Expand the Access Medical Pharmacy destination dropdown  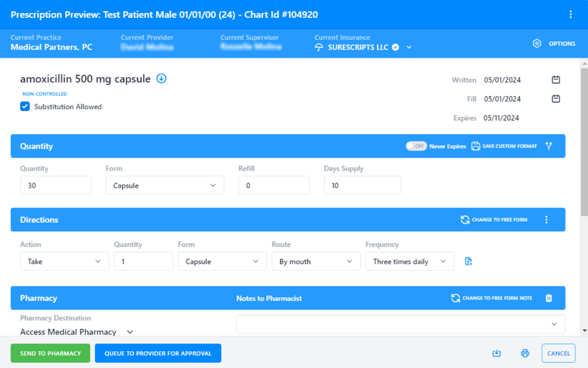pyautogui.click(x=130, y=332)
